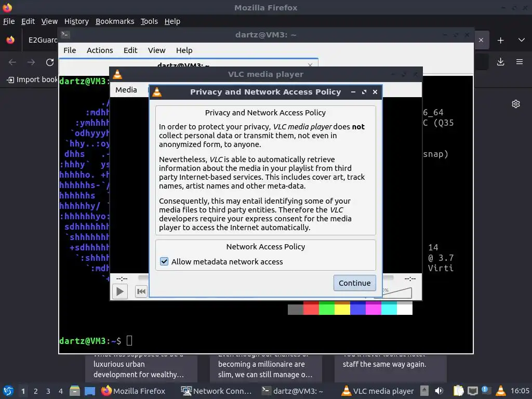Click the VLC cone icon in main window title
Screen dimensions: 532x399
(x=117, y=74)
